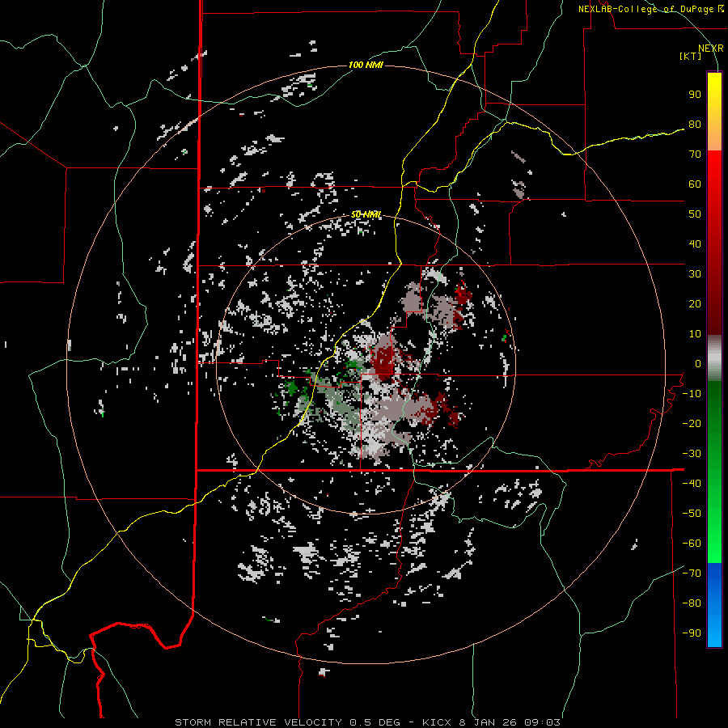Click the 60 value on velocity scale
Screen dimensions: 728x728
[695, 184]
